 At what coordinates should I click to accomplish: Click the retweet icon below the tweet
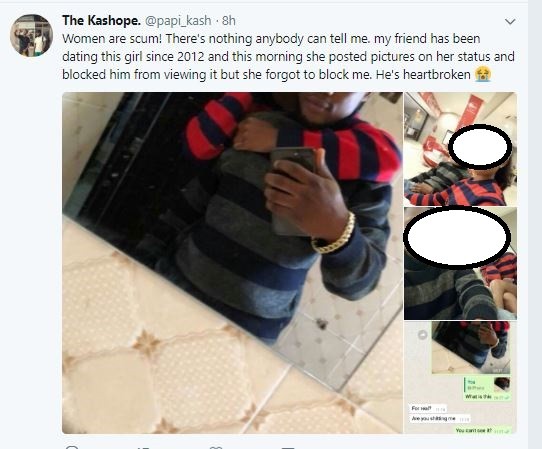click(x=144, y=448)
